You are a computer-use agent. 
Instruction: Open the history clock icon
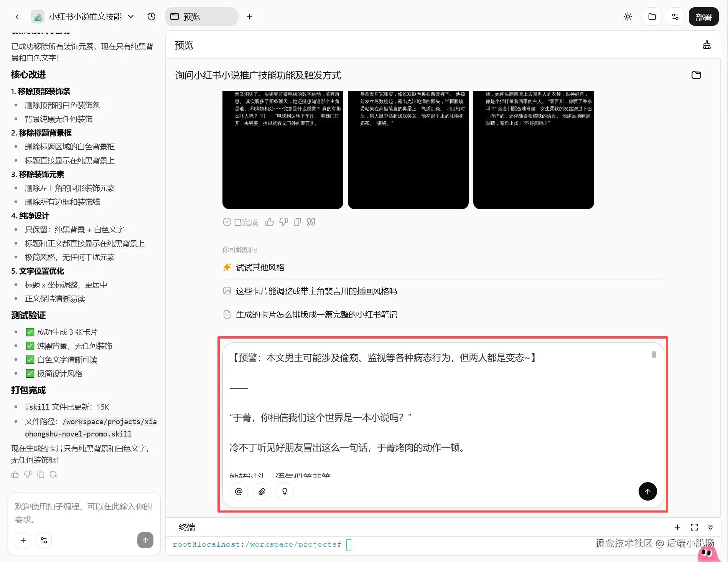click(x=152, y=17)
